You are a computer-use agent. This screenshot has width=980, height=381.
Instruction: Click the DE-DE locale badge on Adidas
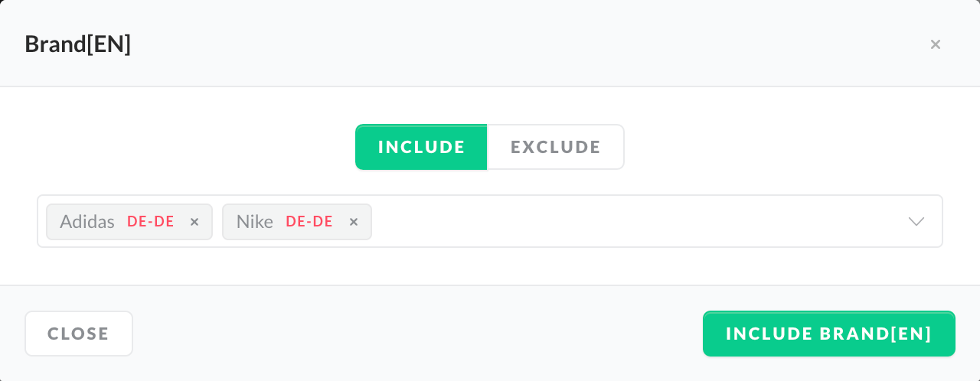tap(151, 222)
